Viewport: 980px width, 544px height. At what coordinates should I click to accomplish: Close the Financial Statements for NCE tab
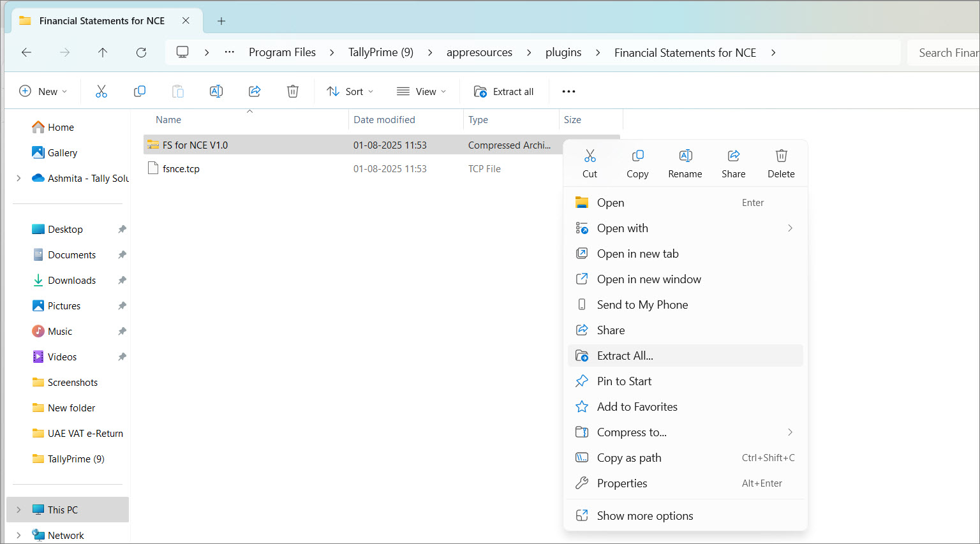186,20
